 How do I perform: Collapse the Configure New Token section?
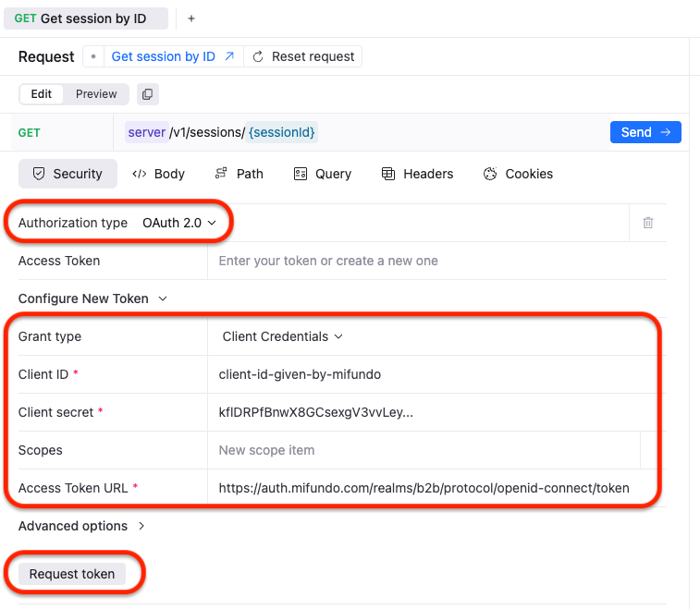tap(92, 298)
